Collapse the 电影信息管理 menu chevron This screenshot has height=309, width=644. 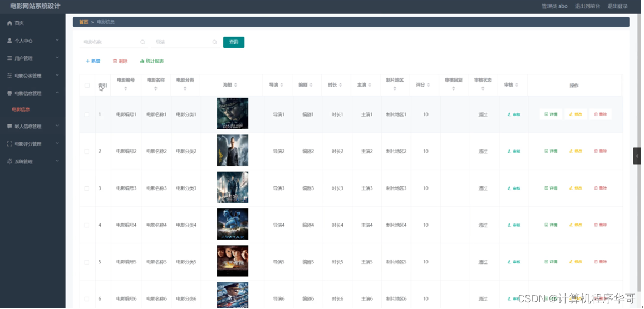coord(57,93)
